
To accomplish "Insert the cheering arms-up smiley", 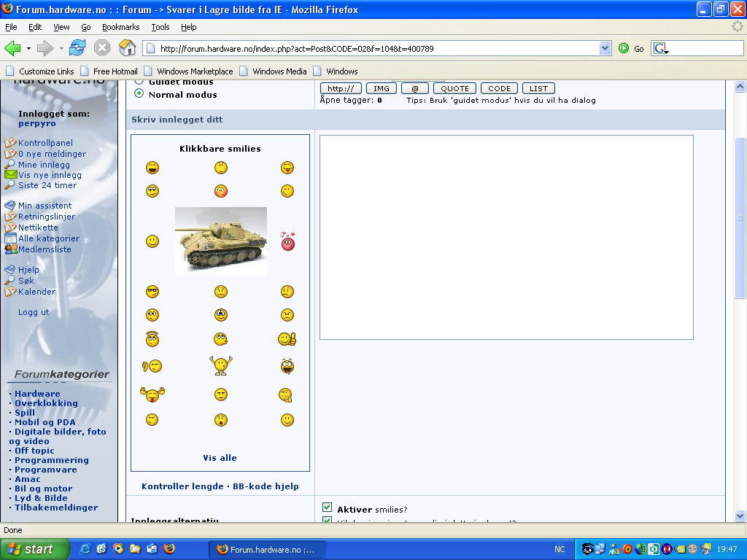I will [x=220, y=365].
